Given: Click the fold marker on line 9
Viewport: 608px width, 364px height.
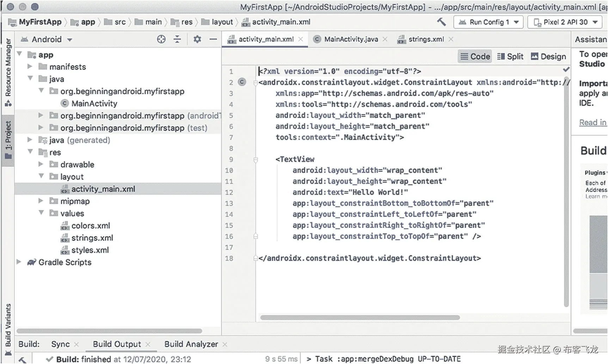Looking at the screenshot, I should point(256,160).
